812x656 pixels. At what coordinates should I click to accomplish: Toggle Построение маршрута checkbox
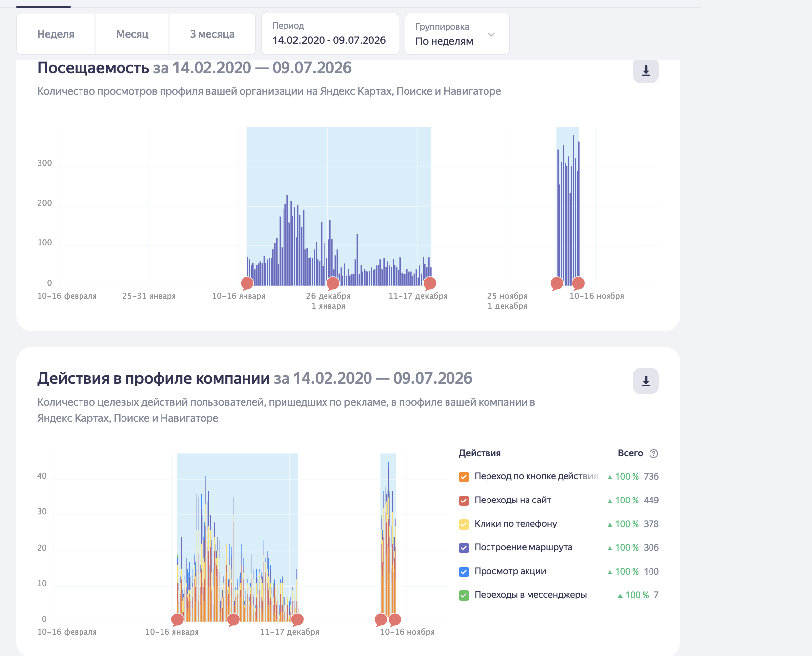pyautogui.click(x=464, y=548)
